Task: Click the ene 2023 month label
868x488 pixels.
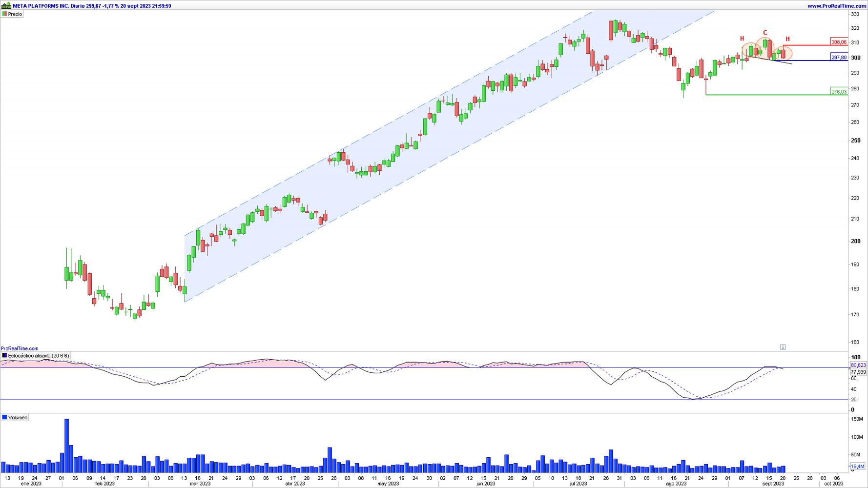Action: click(31, 484)
